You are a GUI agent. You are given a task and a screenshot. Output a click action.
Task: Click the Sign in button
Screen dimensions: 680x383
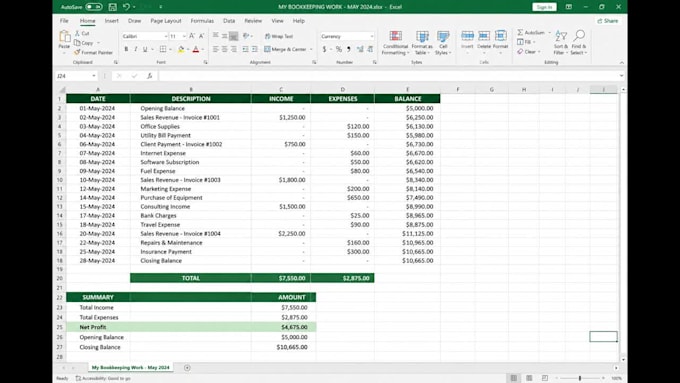click(544, 7)
